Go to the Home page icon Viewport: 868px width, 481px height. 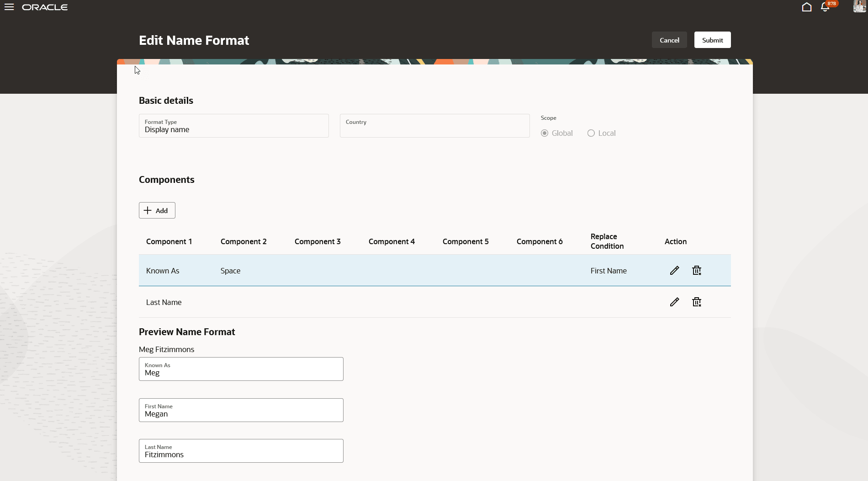coord(807,7)
